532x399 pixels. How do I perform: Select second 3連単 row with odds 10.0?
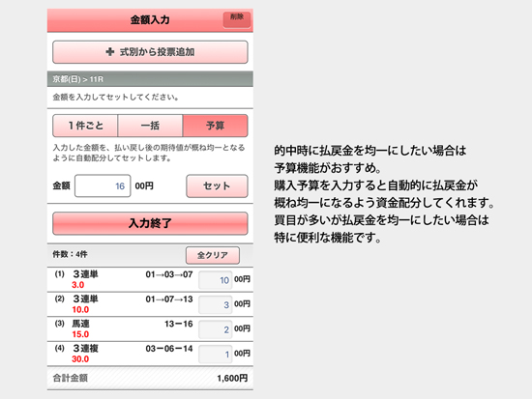pos(150,304)
